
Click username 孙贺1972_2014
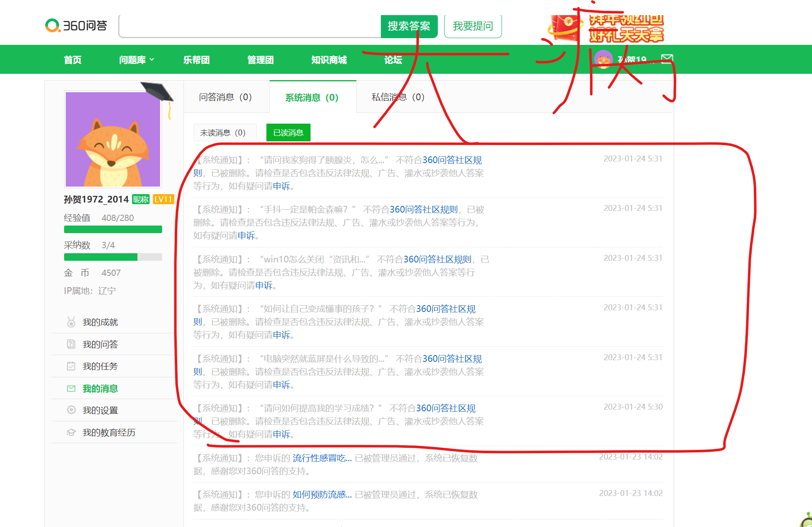pos(96,200)
